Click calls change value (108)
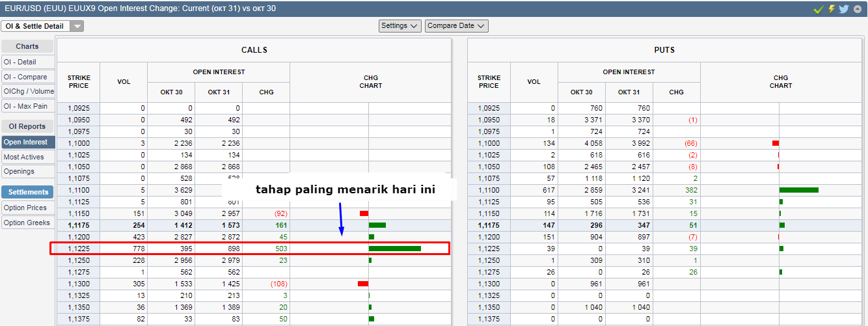Viewport: 868px width, 326px height. (x=278, y=284)
